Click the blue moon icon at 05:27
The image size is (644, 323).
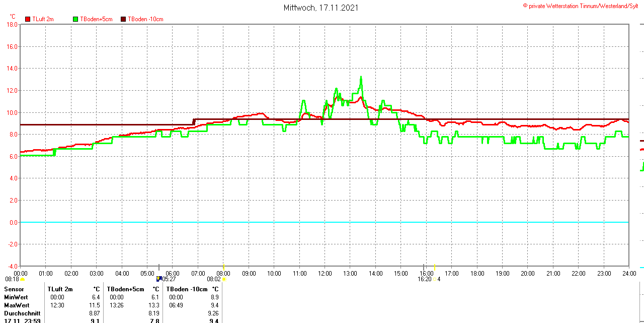point(158,279)
